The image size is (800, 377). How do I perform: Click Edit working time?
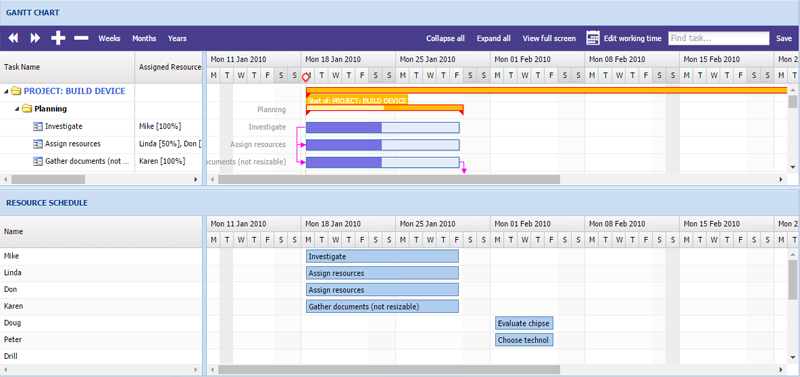coord(633,38)
